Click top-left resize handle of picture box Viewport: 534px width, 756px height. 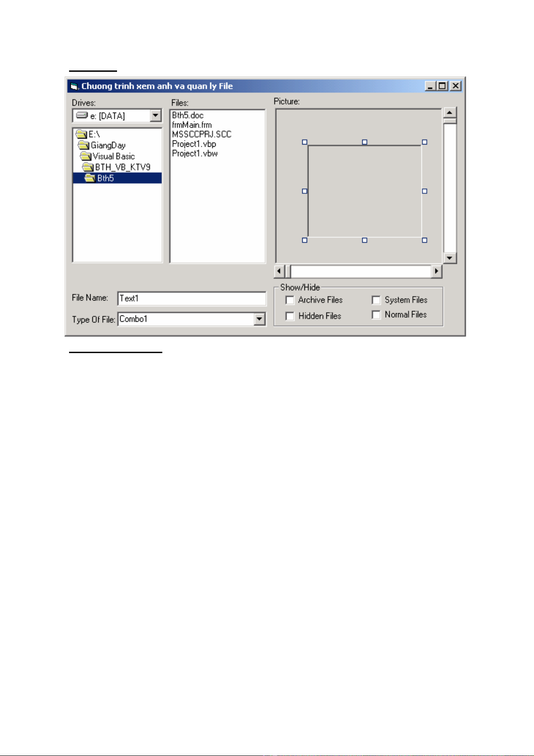[305, 142]
